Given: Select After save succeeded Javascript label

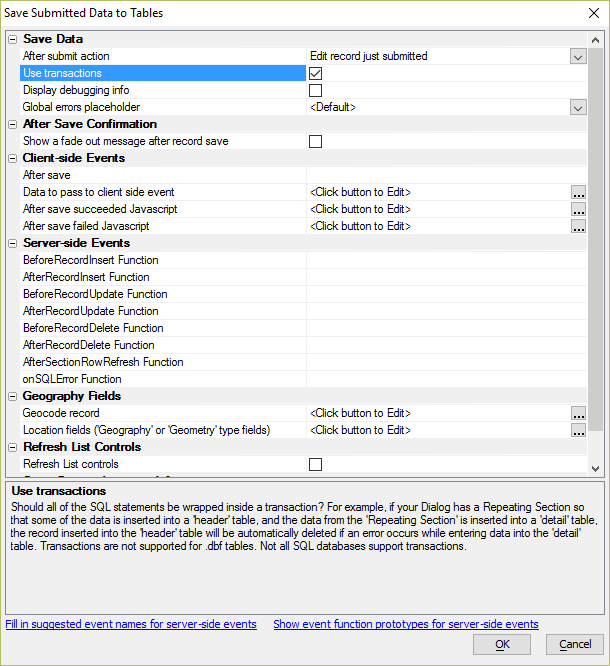Looking at the screenshot, I should (100, 209).
